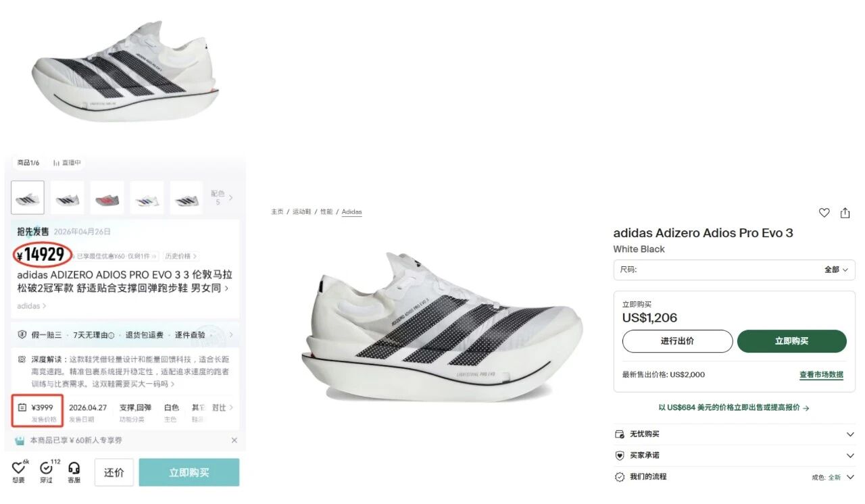Screen dimensions: 865x504
Task: Close the ¥60 new user coupon banner
Action: pyautogui.click(x=234, y=440)
